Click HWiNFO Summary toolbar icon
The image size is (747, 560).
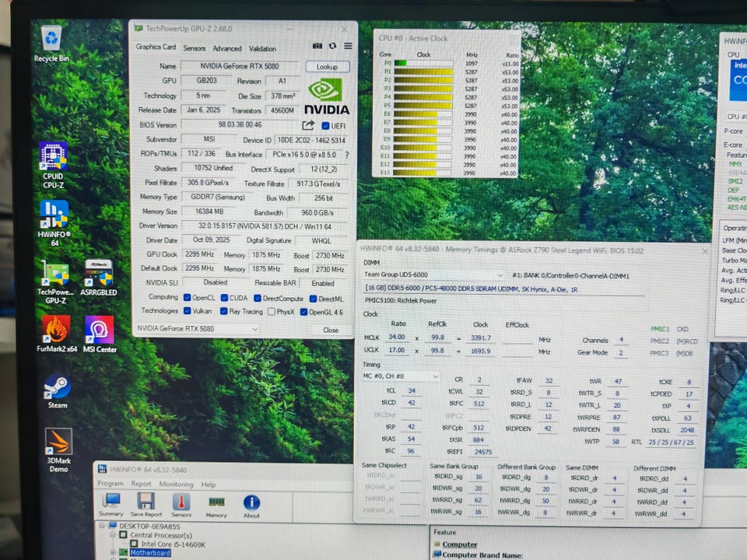pyautogui.click(x=111, y=506)
